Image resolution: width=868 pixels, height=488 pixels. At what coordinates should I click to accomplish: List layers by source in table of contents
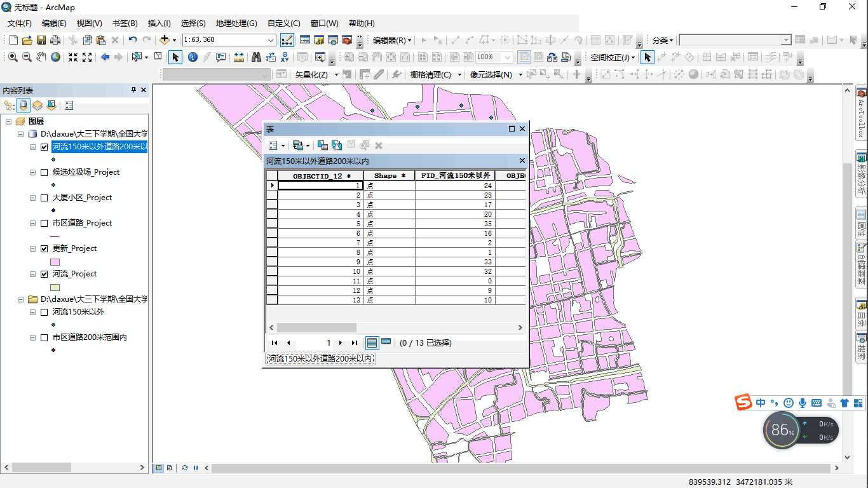pyautogui.click(x=24, y=105)
